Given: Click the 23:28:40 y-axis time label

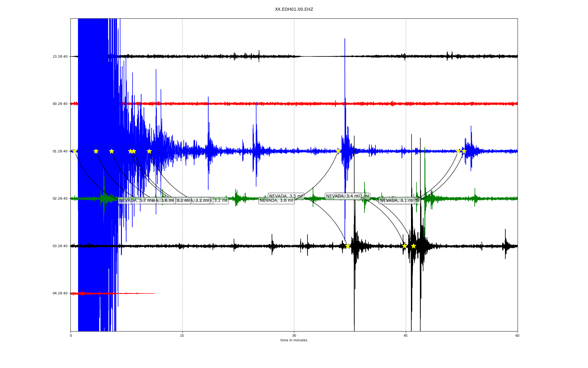Looking at the screenshot, I should tap(60, 56).
